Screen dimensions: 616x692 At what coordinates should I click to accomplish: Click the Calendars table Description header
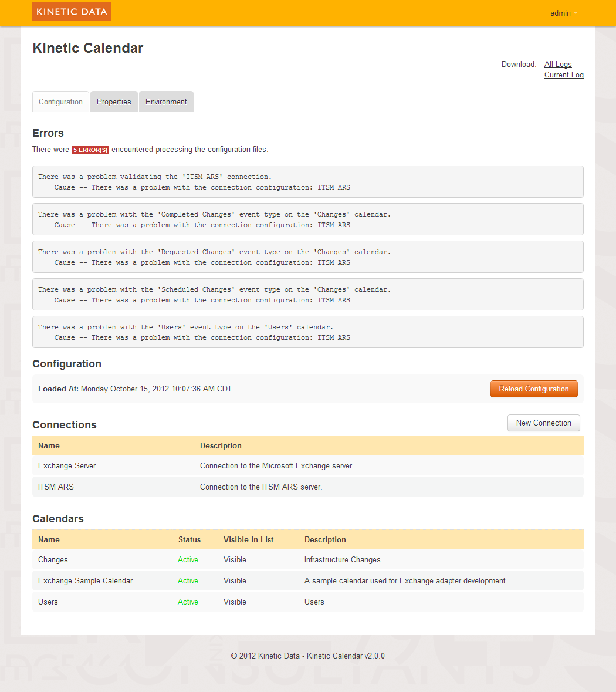click(325, 540)
